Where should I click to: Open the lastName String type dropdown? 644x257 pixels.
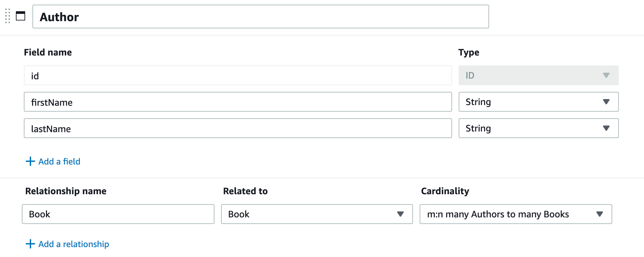point(538,128)
